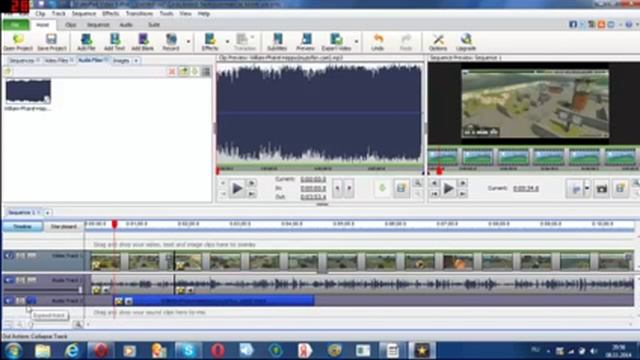Screen dimensions: 640x360
Task: Play the clip preview
Action: pyautogui.click(x=237, y=189)
